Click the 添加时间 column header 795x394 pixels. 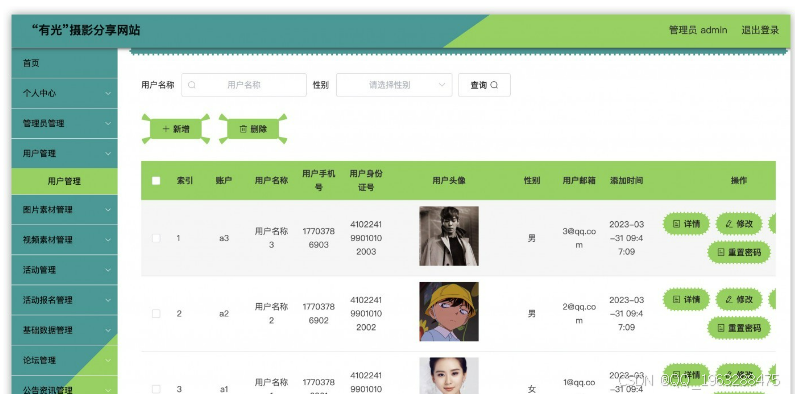point(627,181)
